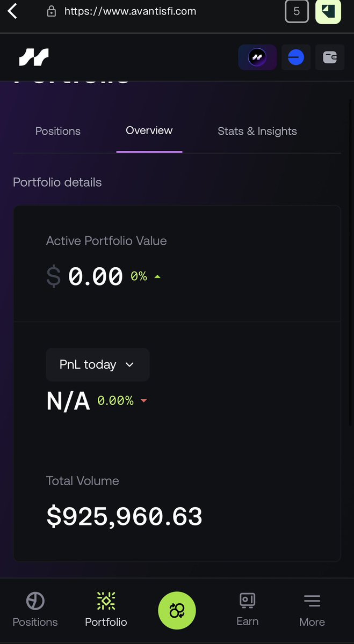Screen dimensions: 354x644
Task: Open the wallet icon in the header
Action: pyautogui.click(x=330, y=57)
